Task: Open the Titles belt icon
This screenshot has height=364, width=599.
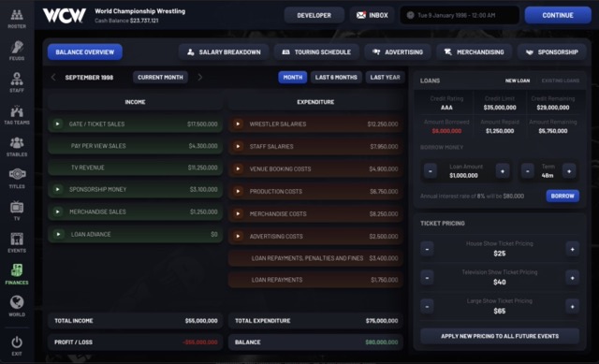Action: pos(17,175)
